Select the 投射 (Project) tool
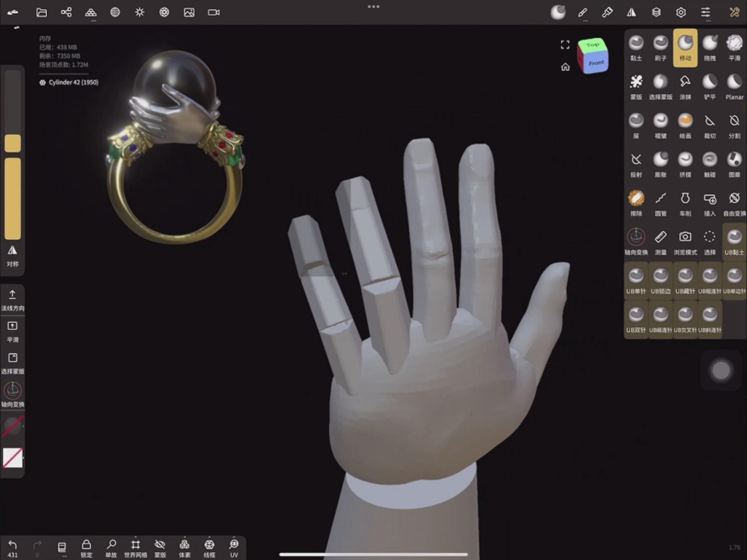 (636, 164)
